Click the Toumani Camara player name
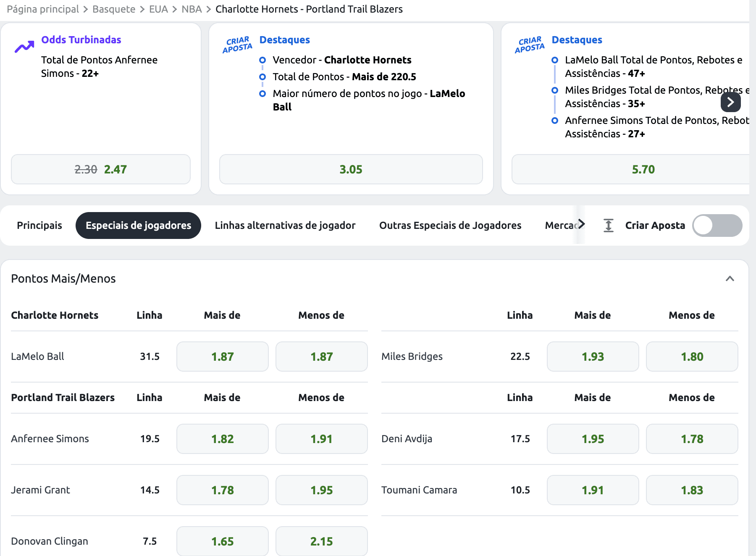This screenshot has width=756, height=556. click(419, 490)
